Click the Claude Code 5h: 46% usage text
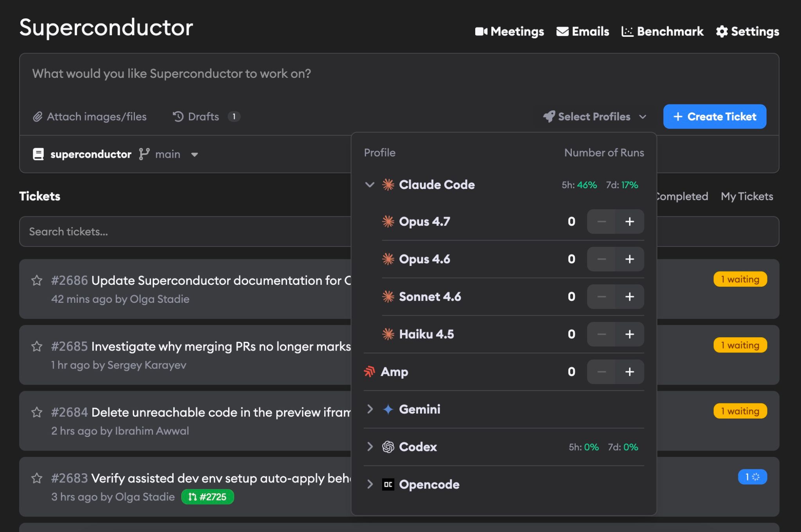Viewport: 801px width, 532px height. tap(579, 185)
